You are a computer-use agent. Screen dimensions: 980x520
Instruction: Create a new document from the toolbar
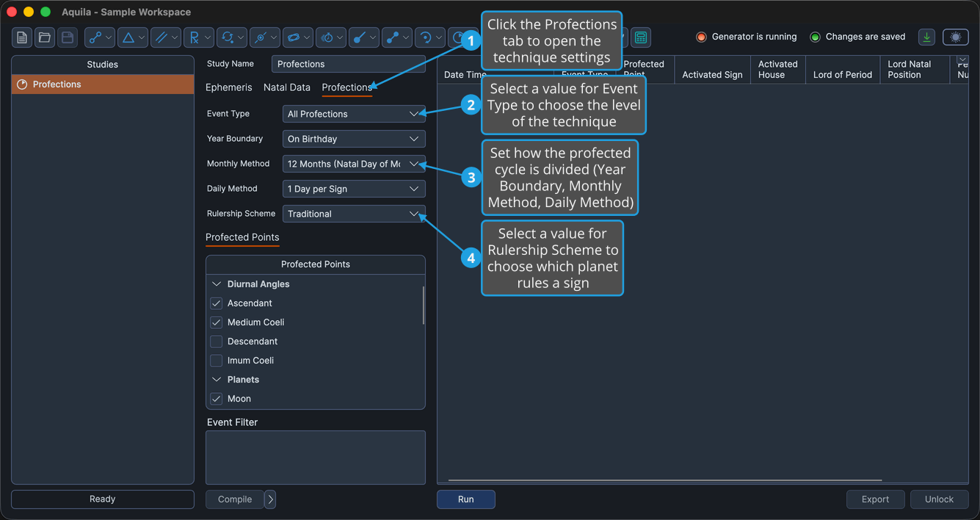[22, 37]
